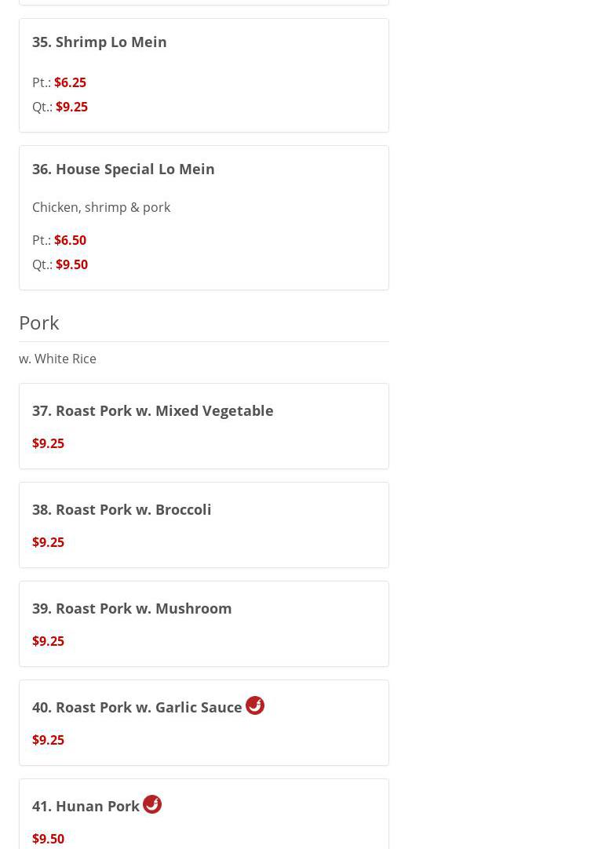Click the Roast Pork w. Mushroom price
Screen dimensions: 616x849
(x=48, y=641)
